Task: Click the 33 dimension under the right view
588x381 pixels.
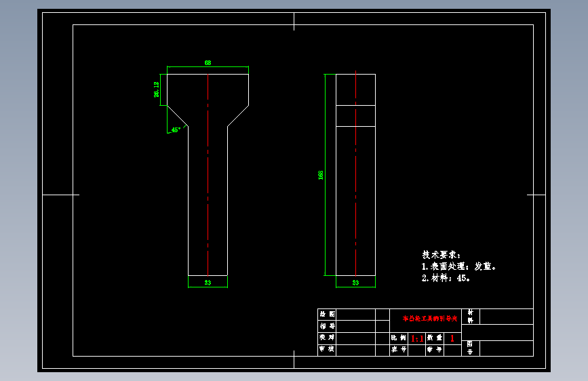Action: (x=355, y=283)
